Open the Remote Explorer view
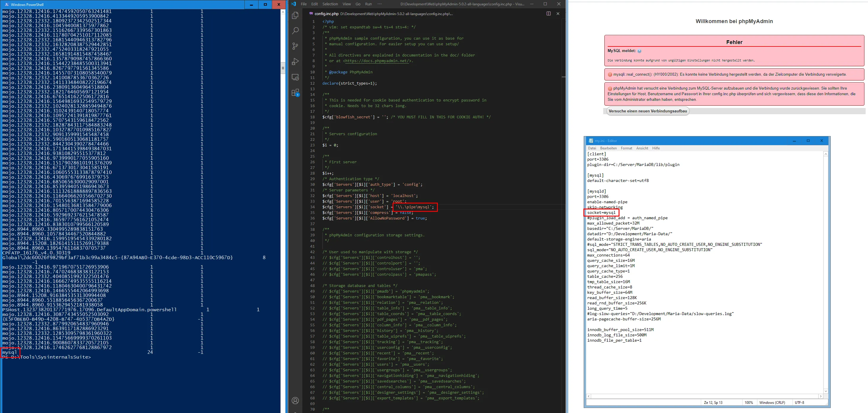 tap(295, 77)
